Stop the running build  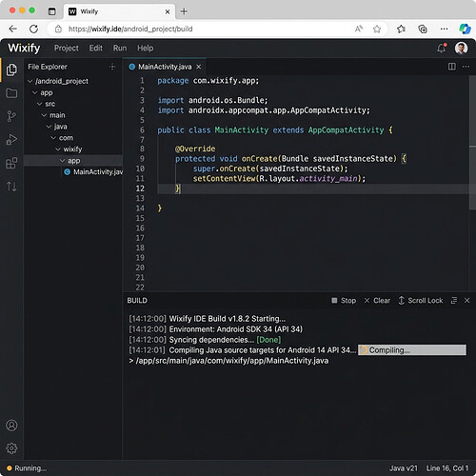tap(344, 300)
